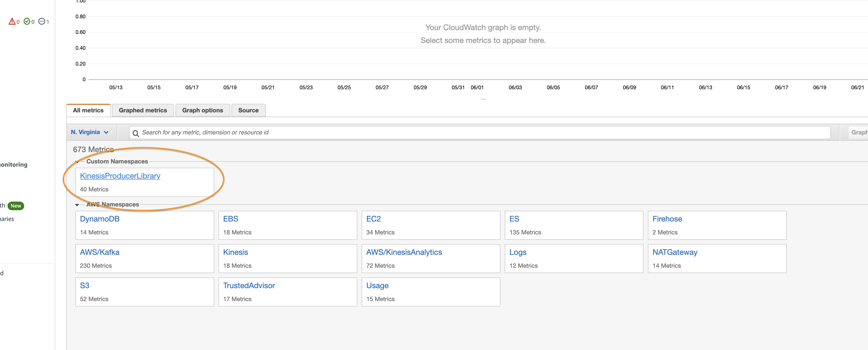Switch to the Source tab
The height and width of the screenshot is (350, 868).
coord(248,110)
